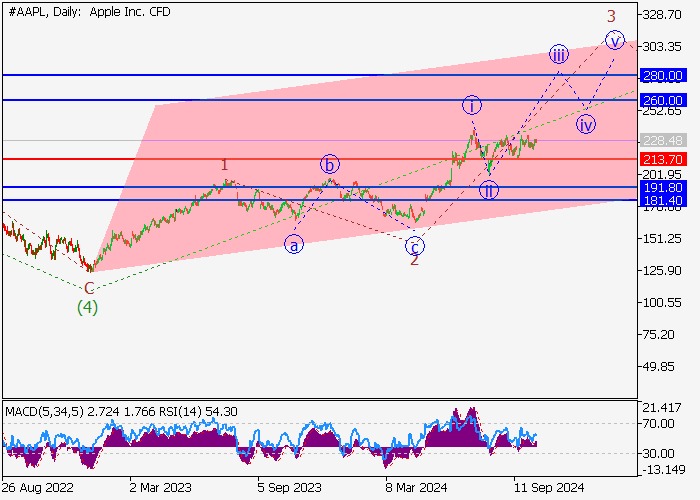Click the '2 Mar 2023' date label

point(161,487)
